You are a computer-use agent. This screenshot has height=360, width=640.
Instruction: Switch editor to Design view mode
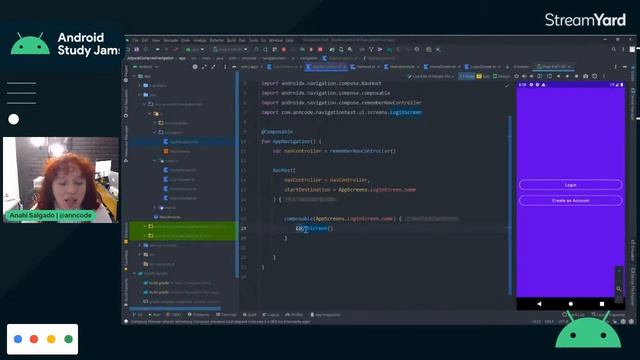501,76
